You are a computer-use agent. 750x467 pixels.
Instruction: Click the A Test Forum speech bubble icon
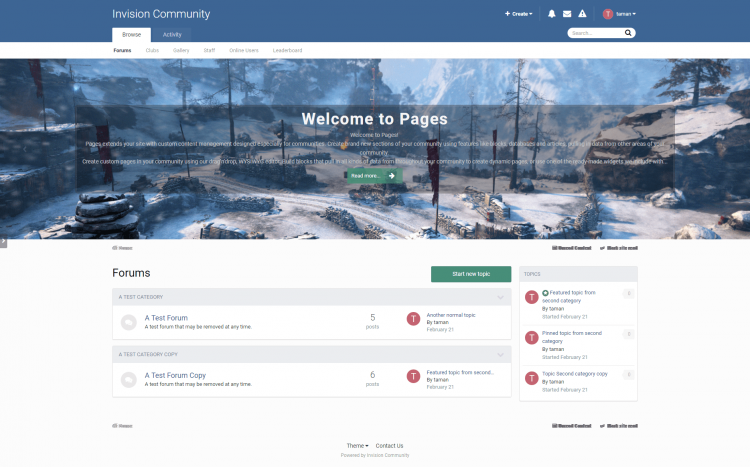129,322
